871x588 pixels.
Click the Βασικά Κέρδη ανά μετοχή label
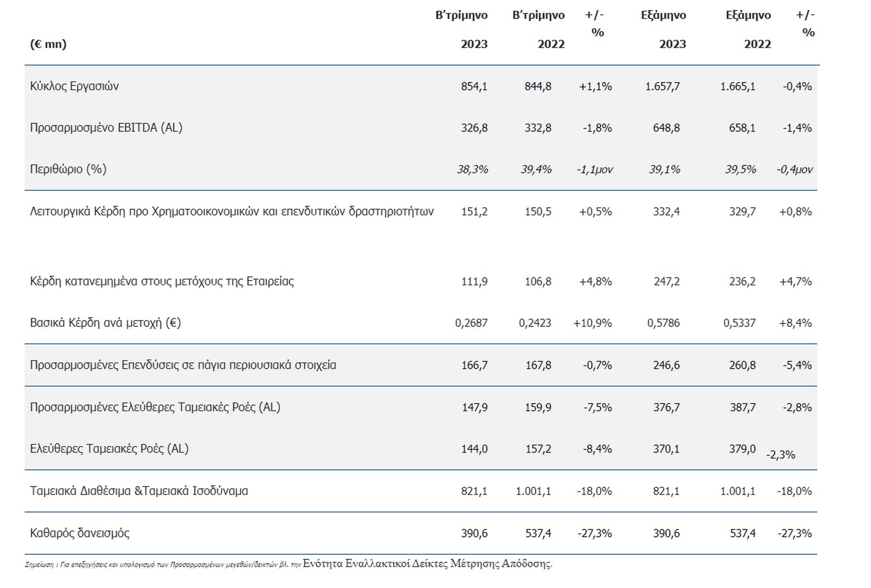point(105,323)
